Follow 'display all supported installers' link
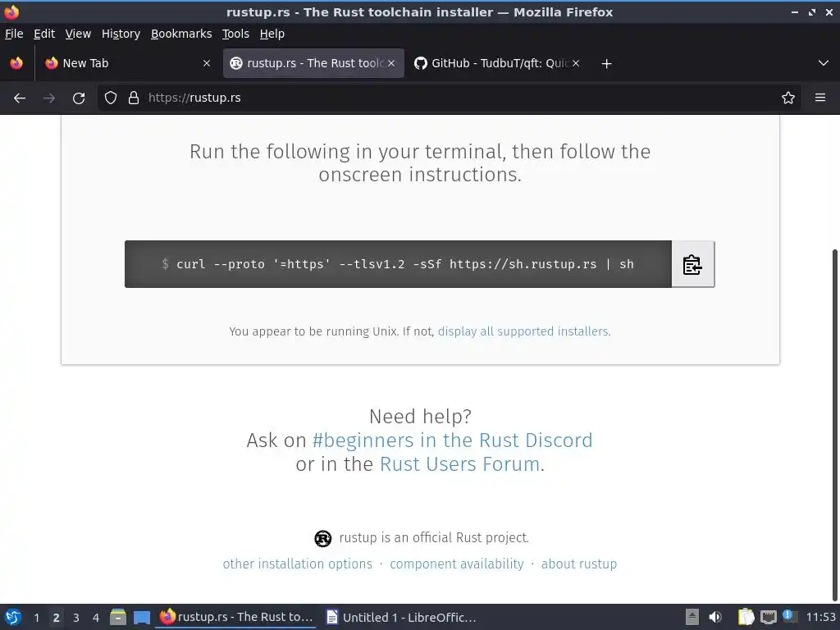The image size is (840, 630). click(523, 331)
